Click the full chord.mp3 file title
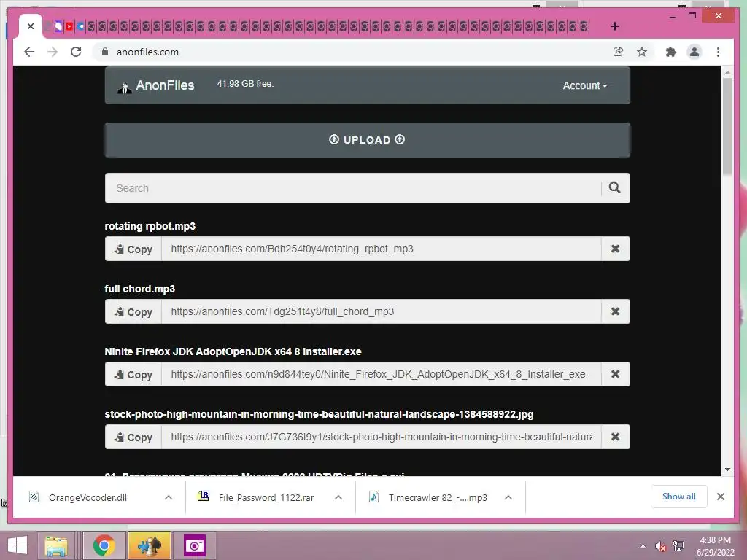Viewport: 747px width, 560px height. (139, 289)
